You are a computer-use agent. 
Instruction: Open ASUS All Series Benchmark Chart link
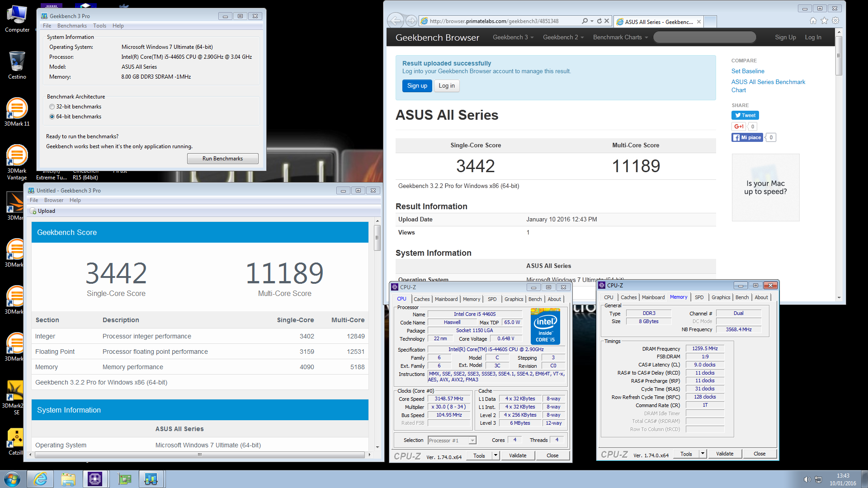(x=768, y=86)
